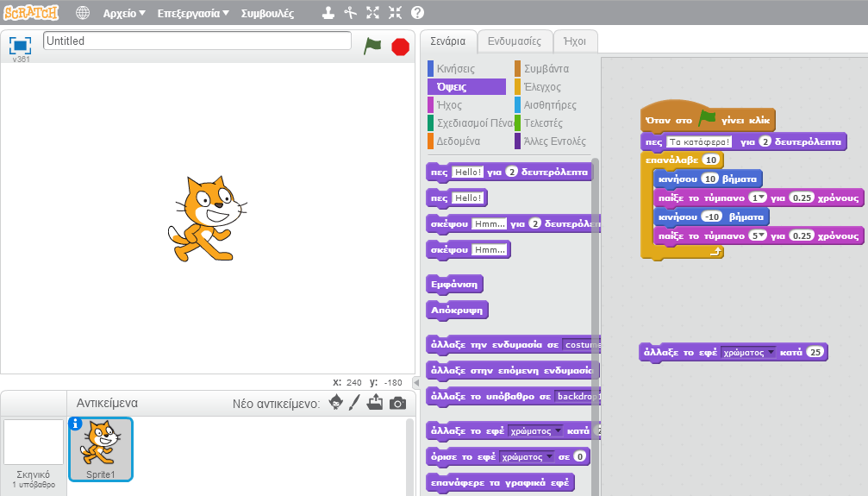
Task: Click the block help question mark icon
Action: coord(417,12)
